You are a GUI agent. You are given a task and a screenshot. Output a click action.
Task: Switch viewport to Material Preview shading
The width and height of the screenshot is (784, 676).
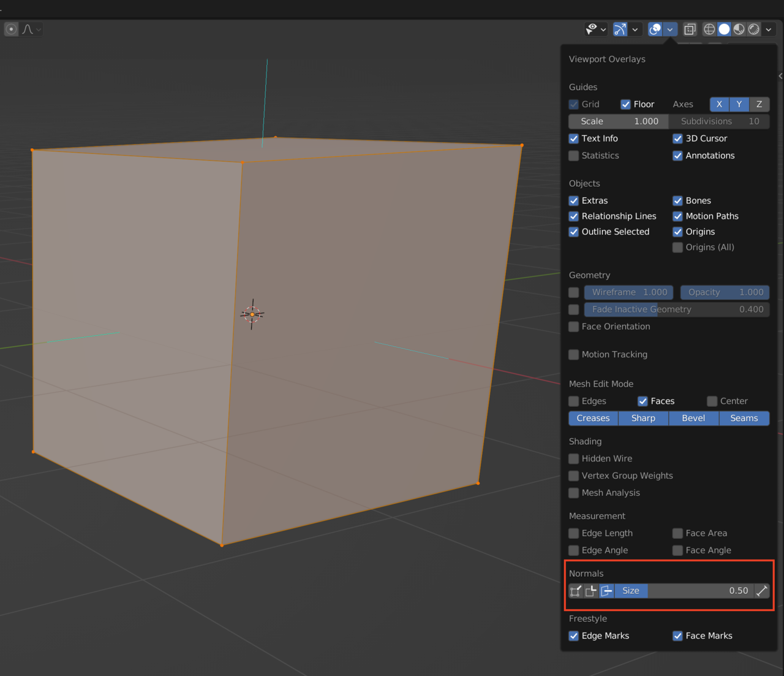(x=738, y=29)
